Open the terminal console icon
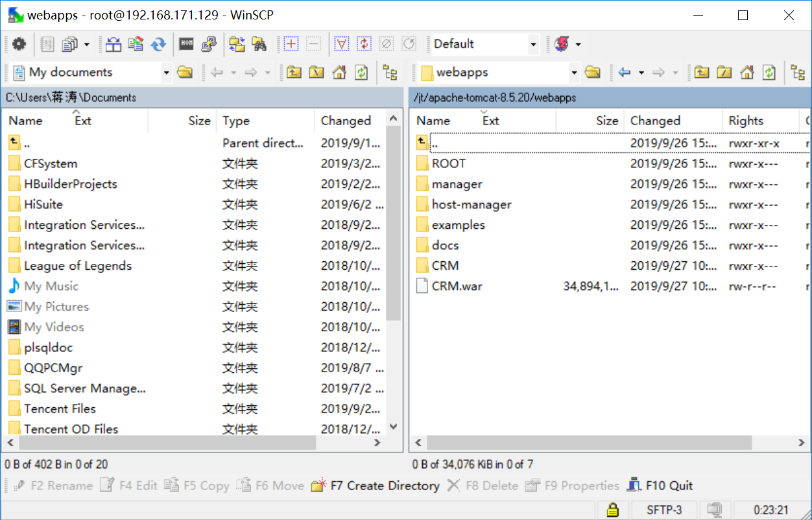 (187, 44)
